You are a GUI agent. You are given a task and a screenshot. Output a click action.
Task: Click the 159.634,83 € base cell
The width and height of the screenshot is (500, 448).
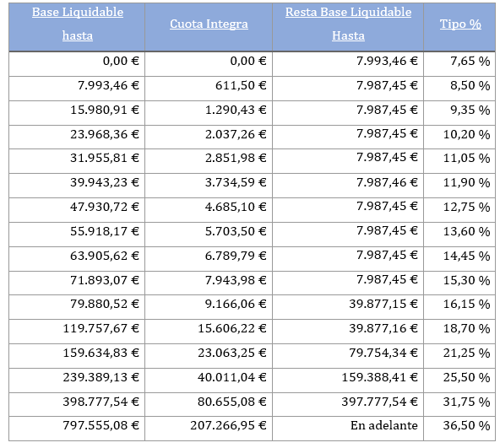point(77,356)
